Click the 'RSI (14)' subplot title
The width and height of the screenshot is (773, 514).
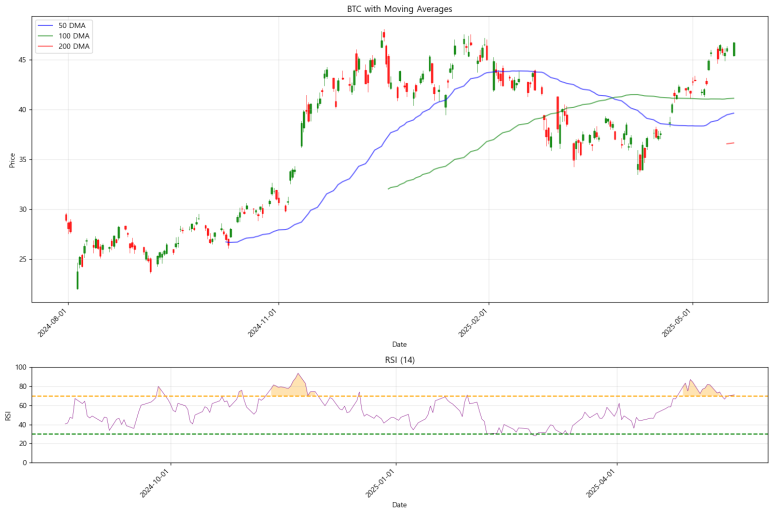[400, 360]
